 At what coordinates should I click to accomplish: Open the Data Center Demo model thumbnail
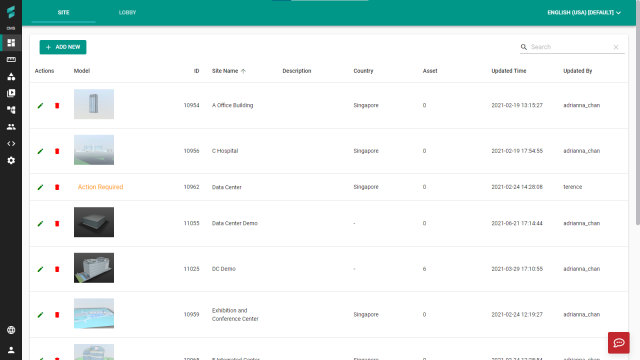94,222
